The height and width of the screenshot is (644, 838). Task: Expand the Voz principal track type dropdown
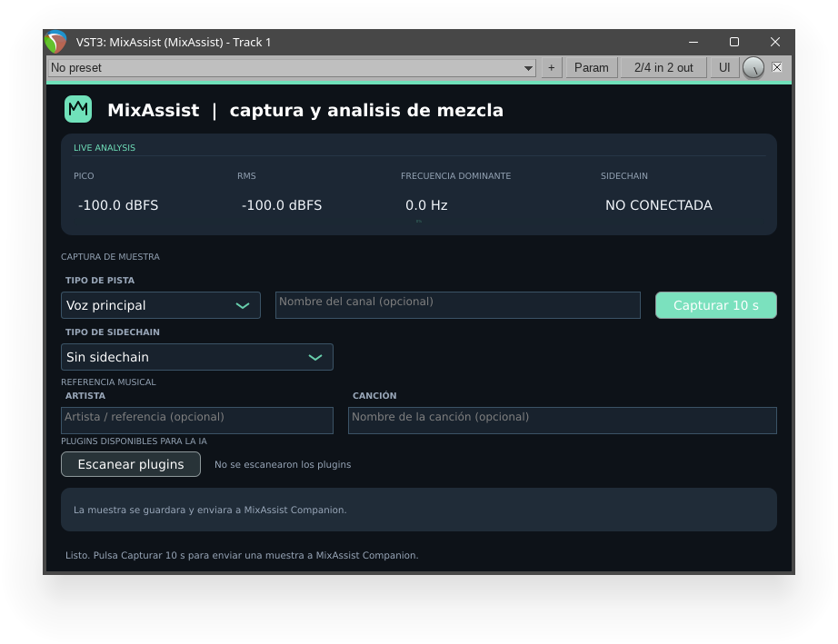click(161, 305)
